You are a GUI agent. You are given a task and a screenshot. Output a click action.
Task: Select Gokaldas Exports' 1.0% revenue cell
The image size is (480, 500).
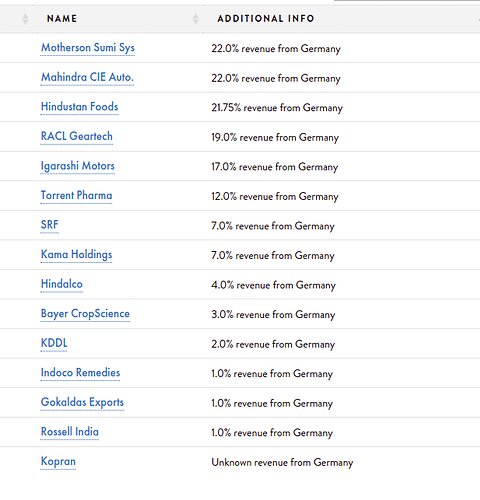pos(272,403)
